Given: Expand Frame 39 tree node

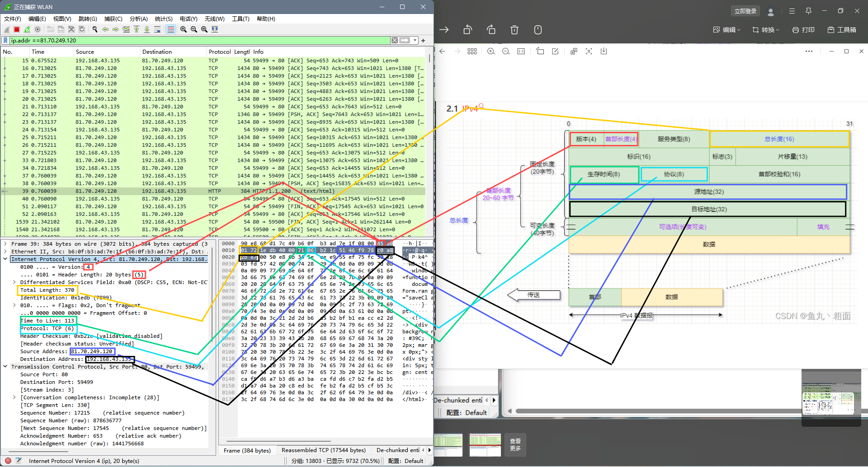Looking at the screenshot, I should [x=5, y=244].
